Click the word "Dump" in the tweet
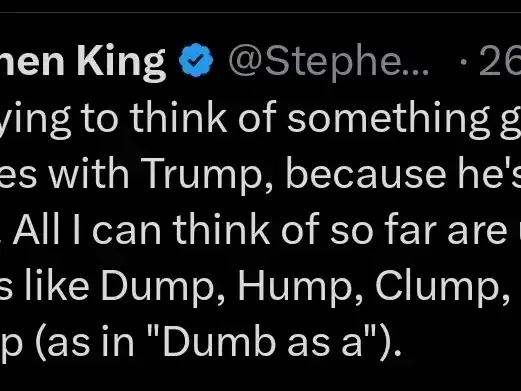The image size is (521, 391). 157,287
